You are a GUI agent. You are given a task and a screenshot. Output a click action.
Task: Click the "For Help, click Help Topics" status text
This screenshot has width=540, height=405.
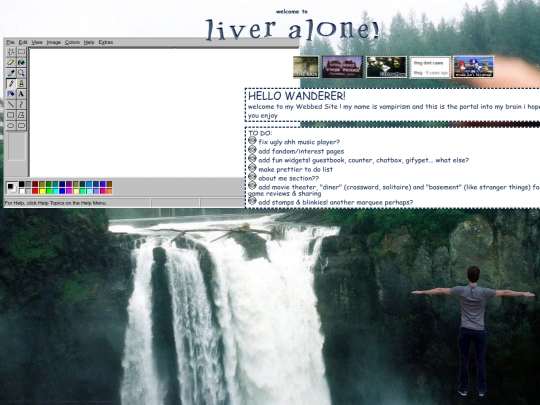tap(56, 203)
